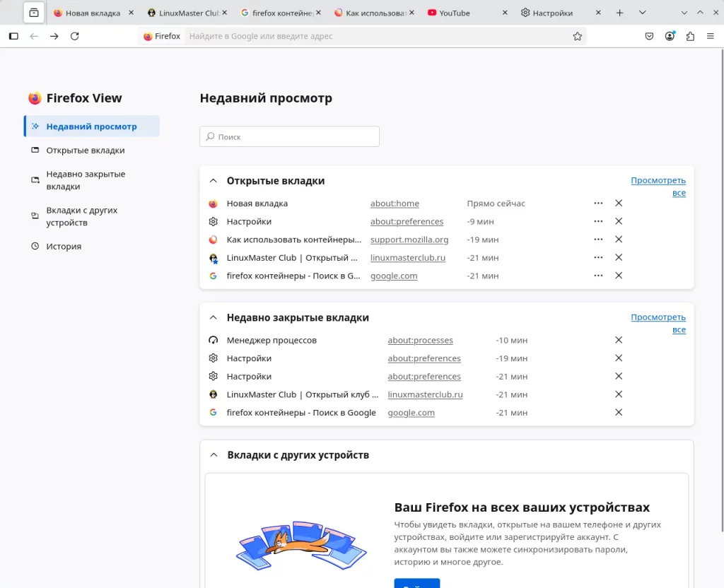This screenshot has width=724, height=588.
Task: View all recently closed tabs link
Action: click(658, 324)
